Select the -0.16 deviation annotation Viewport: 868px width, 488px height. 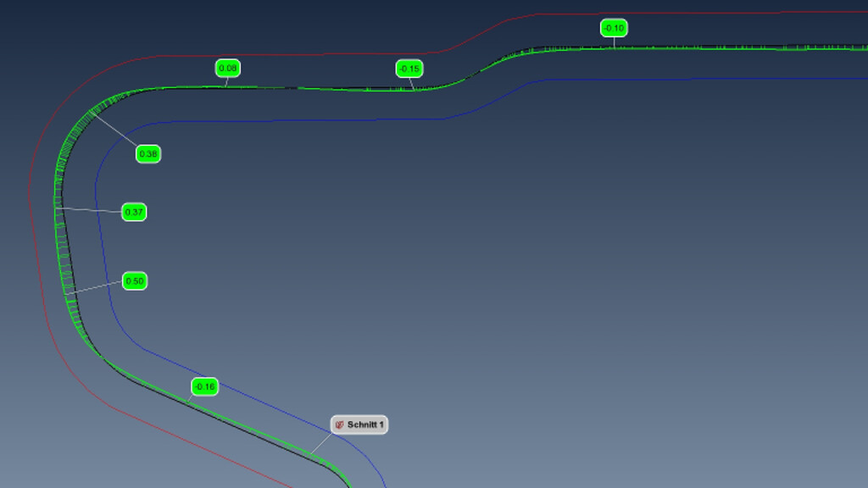[204, 387]
